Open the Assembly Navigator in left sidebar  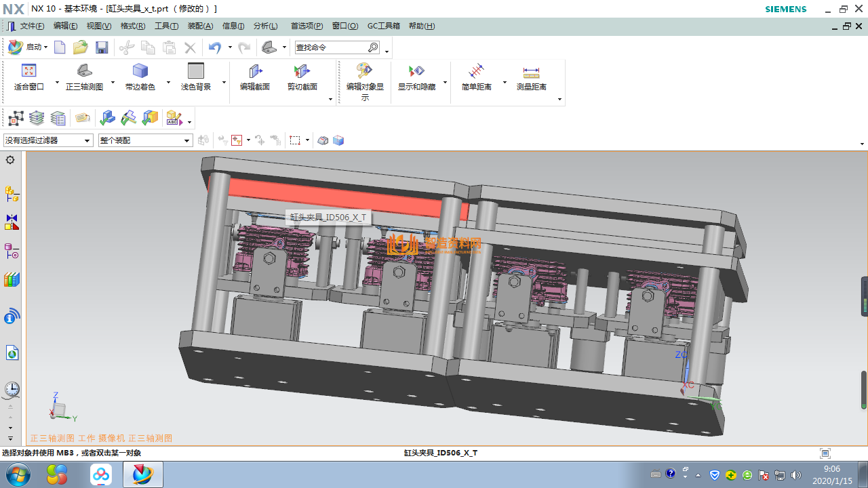click(x=12, y=195)
